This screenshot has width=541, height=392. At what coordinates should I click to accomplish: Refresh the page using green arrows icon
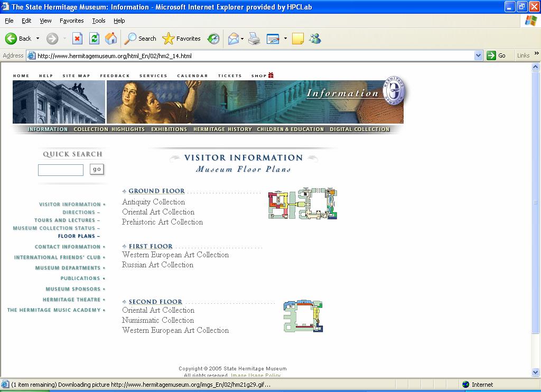[x=94, y=39]
